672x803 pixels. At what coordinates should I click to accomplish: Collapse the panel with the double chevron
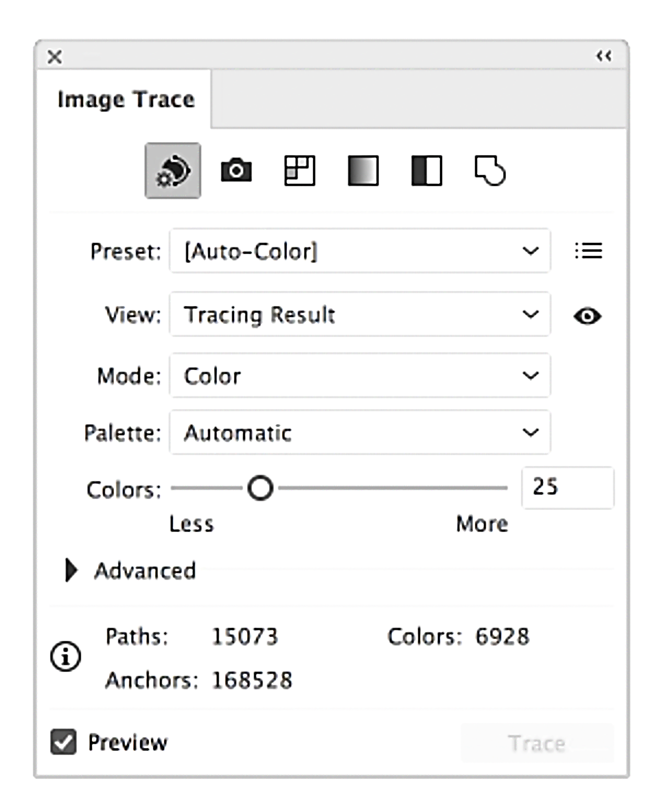604,55
